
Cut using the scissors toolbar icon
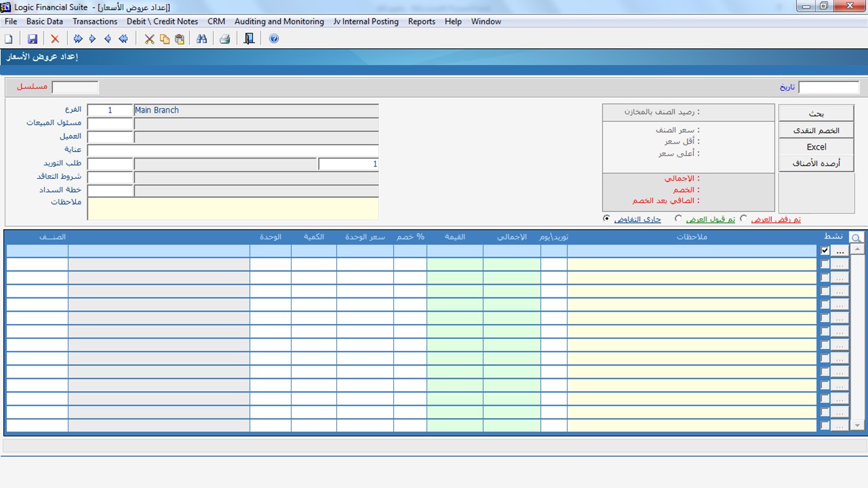tap(149, 39)
